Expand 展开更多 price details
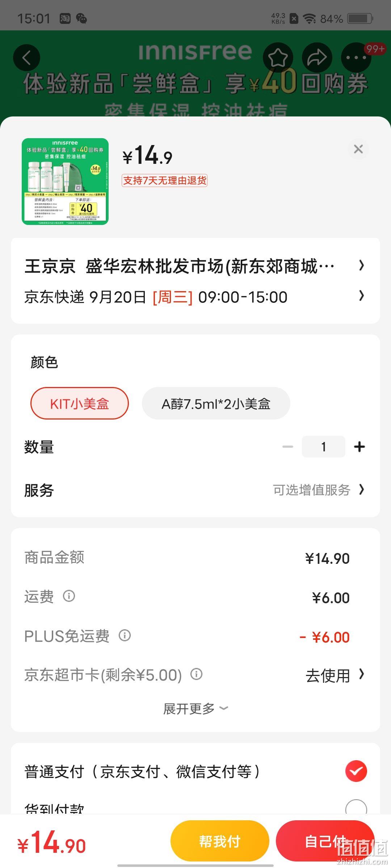Screen dimensions: 391x868 point(195,709)
